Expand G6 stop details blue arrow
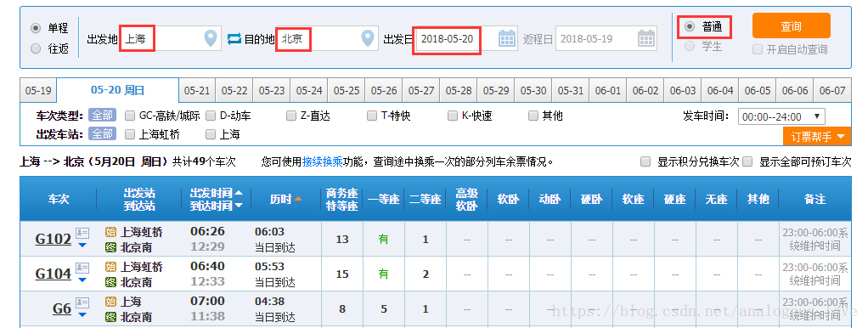 [x=82, y=314]
